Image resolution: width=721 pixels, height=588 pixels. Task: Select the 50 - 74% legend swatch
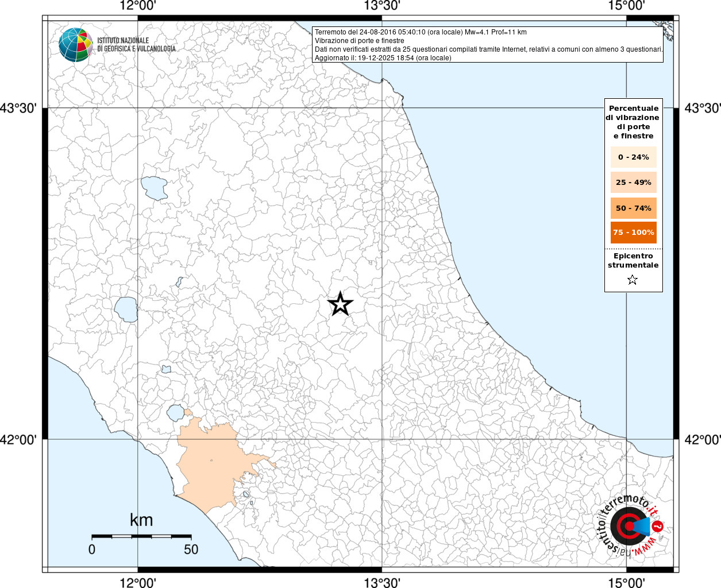click(x=633, y=208)
